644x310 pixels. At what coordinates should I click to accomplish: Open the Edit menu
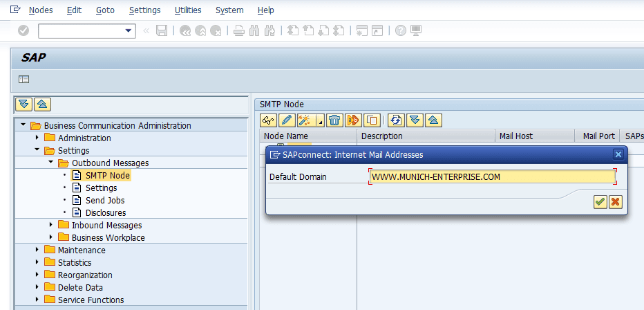pyautogui.click(x=75, y=10)
